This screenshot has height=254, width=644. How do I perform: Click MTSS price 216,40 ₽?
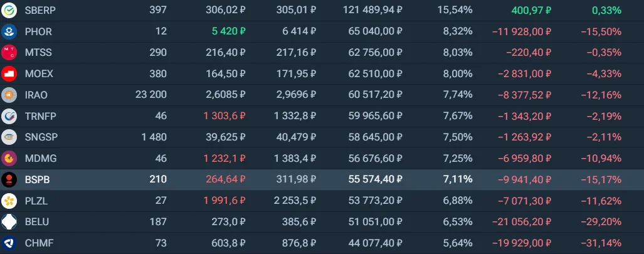coord(226,53)
